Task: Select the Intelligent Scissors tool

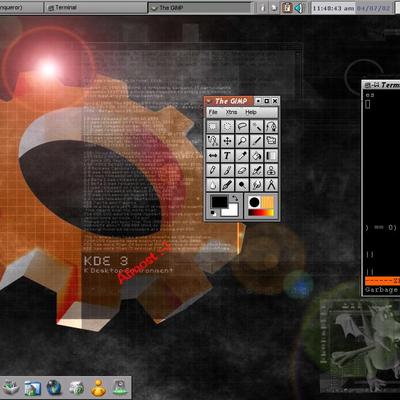Action: [x=213, y=141]
